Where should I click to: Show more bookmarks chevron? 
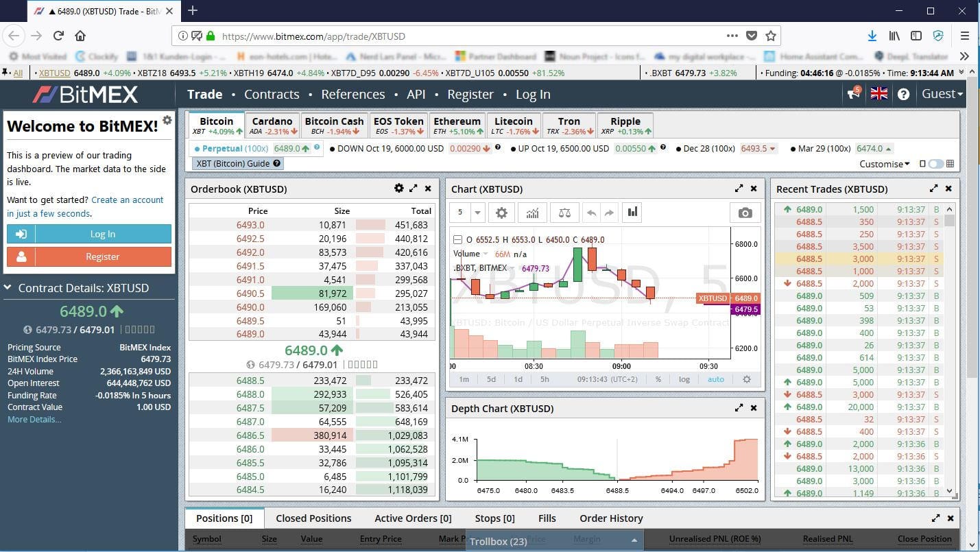[964, 56]
